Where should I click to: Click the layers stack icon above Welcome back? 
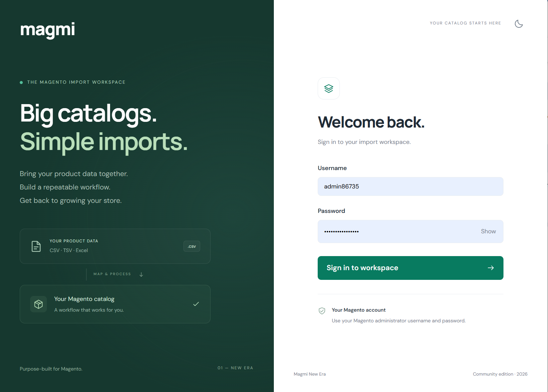[x=329, y=88]
